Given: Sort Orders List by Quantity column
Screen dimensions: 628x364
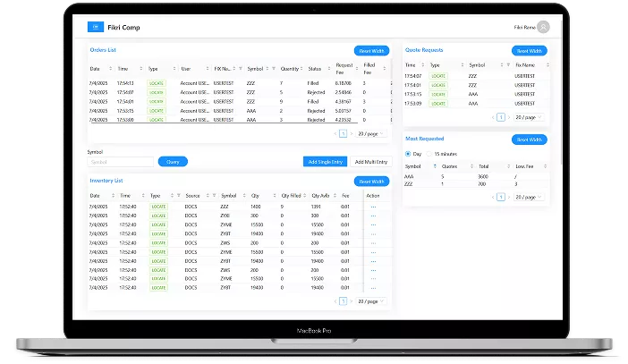Looking at the screenshot, I should 301,69.
